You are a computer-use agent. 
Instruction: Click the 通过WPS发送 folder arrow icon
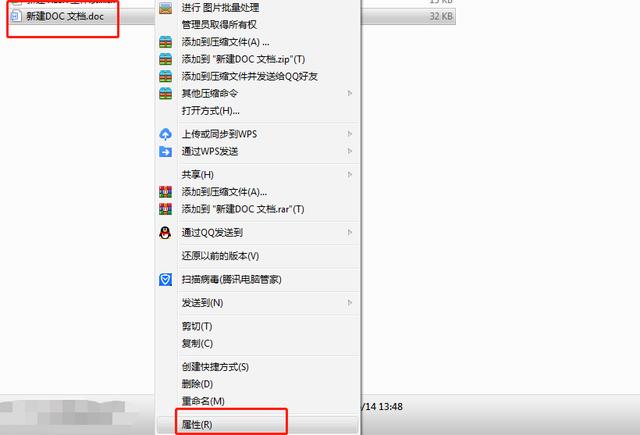click(x=165, y=151)
